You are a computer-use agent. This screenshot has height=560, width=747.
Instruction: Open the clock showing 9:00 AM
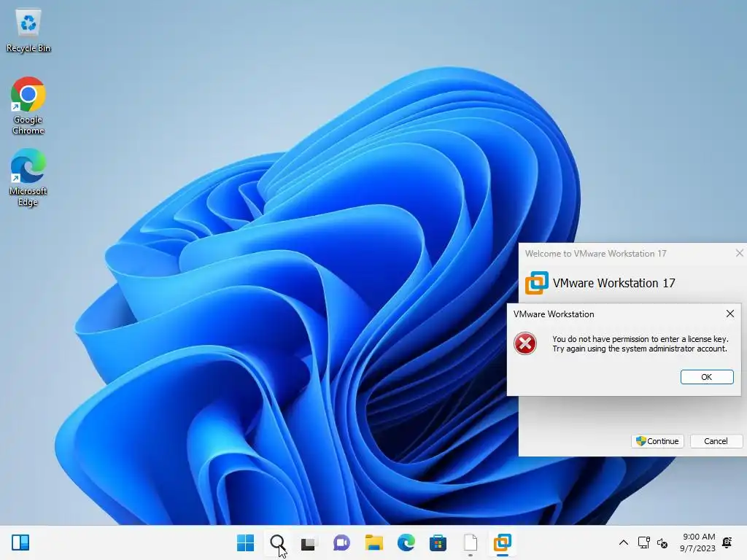point(697,542)
